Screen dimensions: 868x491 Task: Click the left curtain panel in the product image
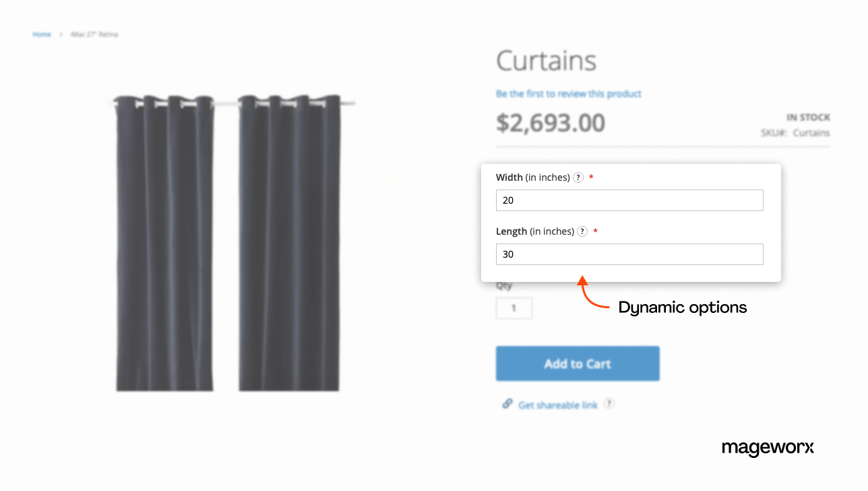click(x=164, y=243)
